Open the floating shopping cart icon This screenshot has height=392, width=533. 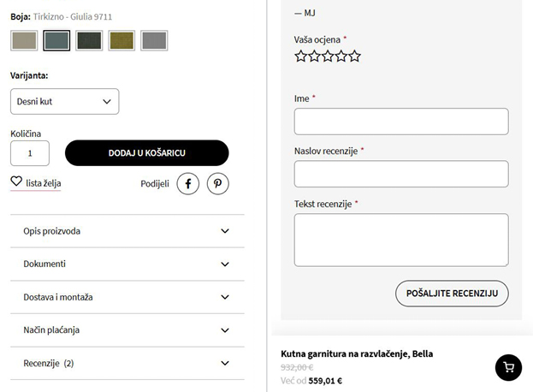point(508,367)
